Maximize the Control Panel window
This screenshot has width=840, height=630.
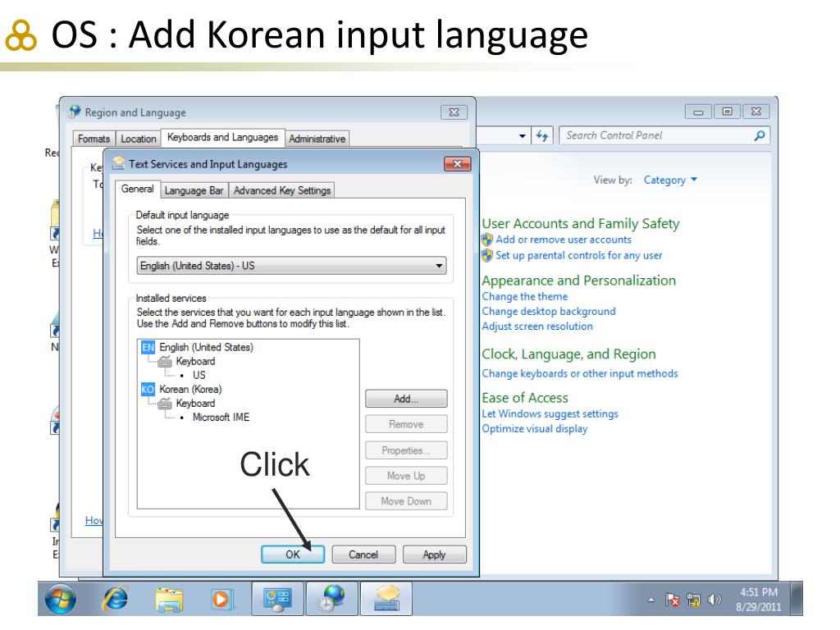coord(727,112)
